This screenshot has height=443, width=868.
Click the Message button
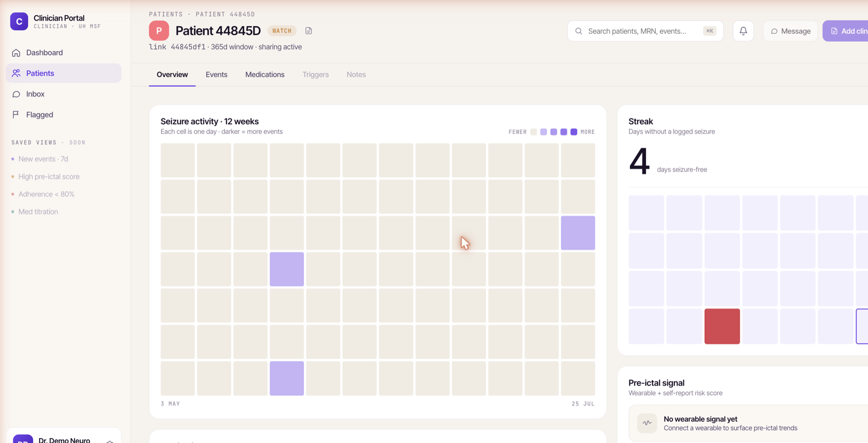point(790,31)
